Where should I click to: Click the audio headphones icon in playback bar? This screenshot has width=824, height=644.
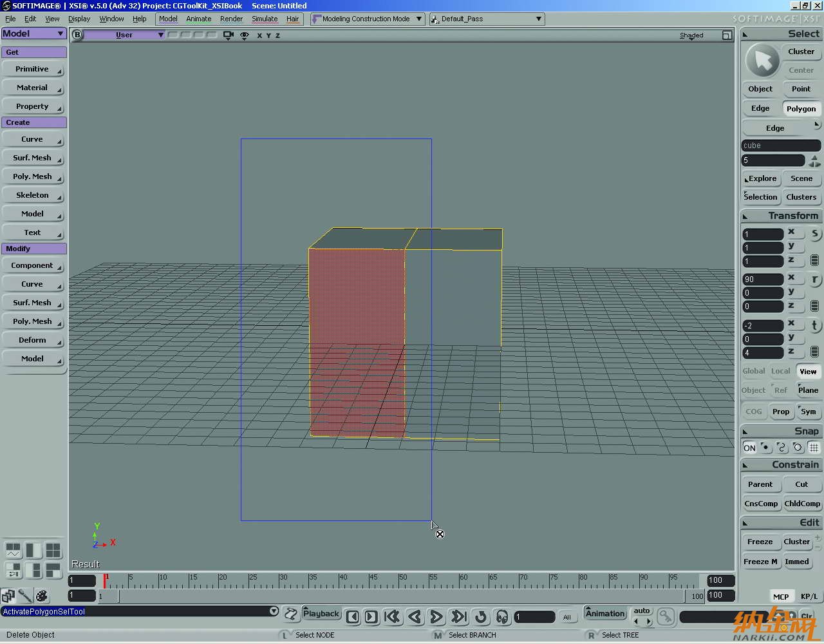coord(502,617)
